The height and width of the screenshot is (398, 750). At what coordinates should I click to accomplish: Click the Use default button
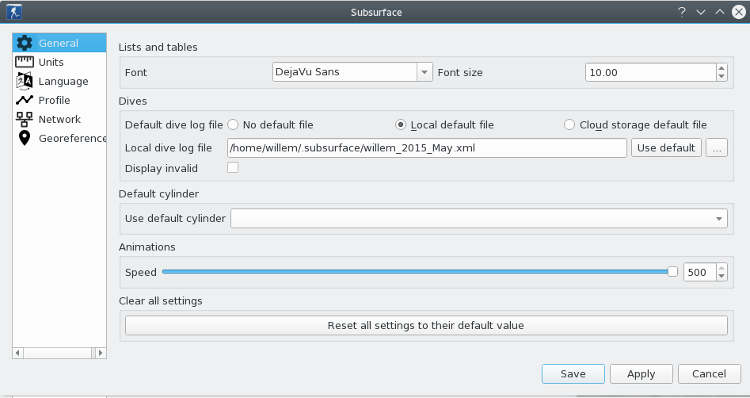click(666, 148)
